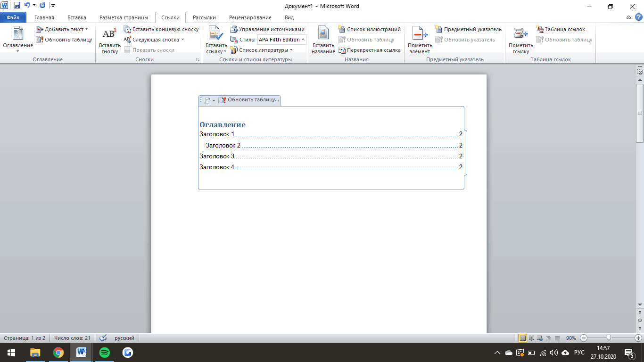Open Spotify from the taskbar
644x362 pixels.
pyautogui.click(x=105, y=352)
